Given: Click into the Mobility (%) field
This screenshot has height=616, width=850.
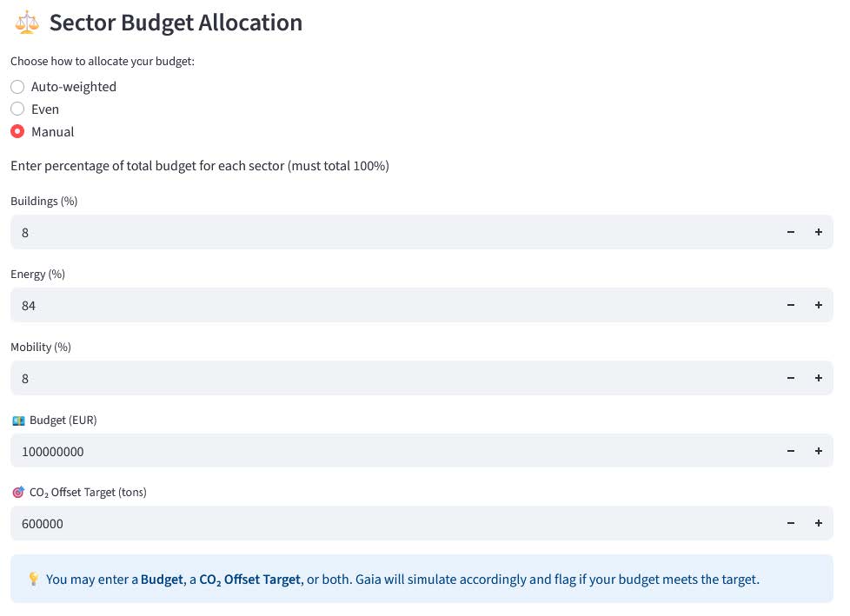Looking at the screenshot, I should pyautogui.click(x=391, y=379).
